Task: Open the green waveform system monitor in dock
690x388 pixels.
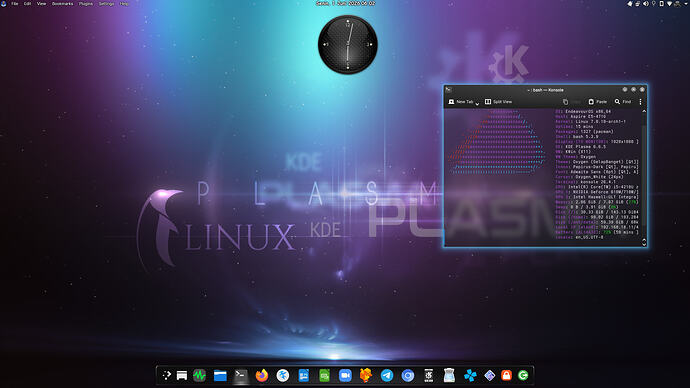Action: coord(199,375)
